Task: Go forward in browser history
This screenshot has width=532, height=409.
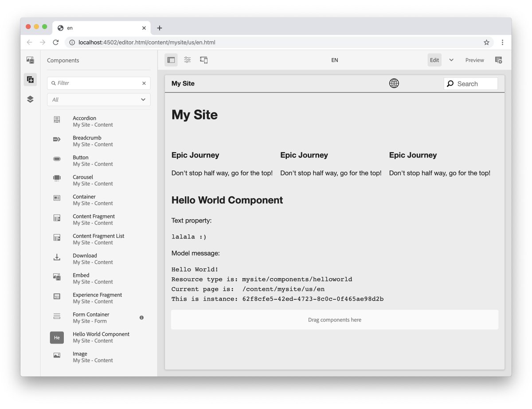Action: point(43,43)
